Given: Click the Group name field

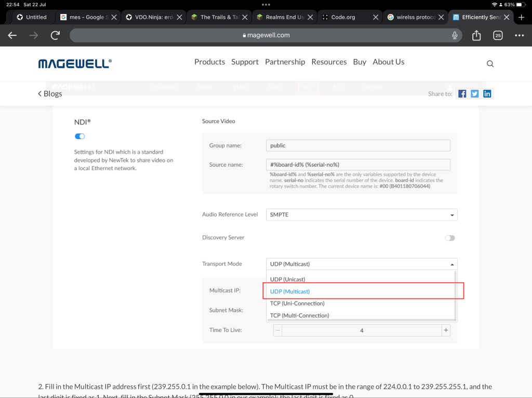Looking at the screenshot, I should click(358, 145).
